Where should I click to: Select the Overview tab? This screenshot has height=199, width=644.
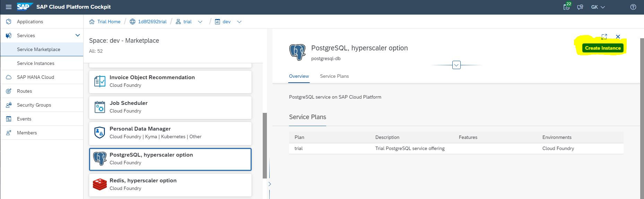[299, 76]
